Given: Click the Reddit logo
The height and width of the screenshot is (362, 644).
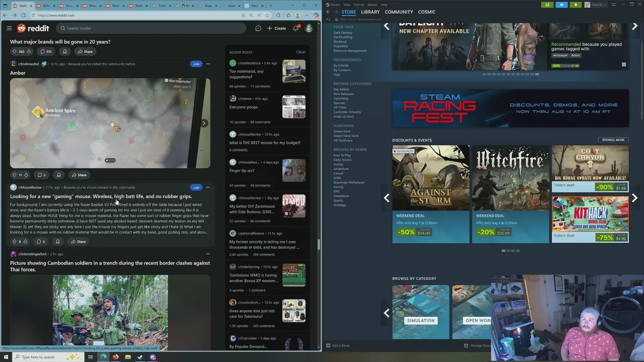Looking at the screenshot, I should pyautogui.click(x=33, y=28).
